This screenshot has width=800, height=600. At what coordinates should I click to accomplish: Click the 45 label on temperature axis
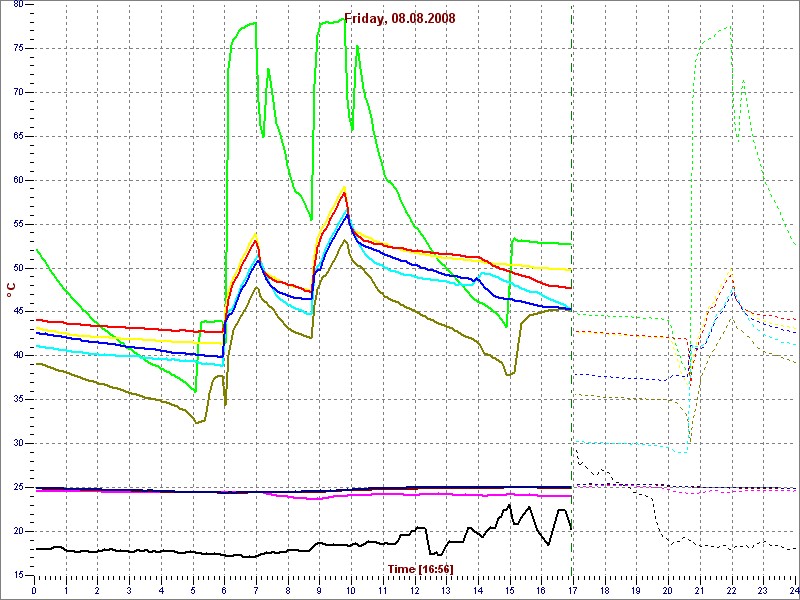click(x=18, y=312)
